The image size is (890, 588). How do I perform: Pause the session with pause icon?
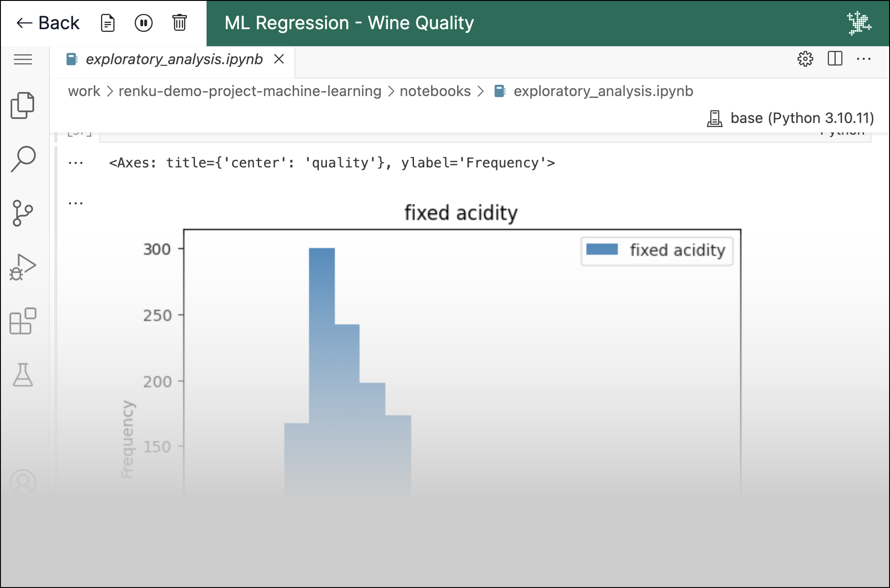(144, 23)
